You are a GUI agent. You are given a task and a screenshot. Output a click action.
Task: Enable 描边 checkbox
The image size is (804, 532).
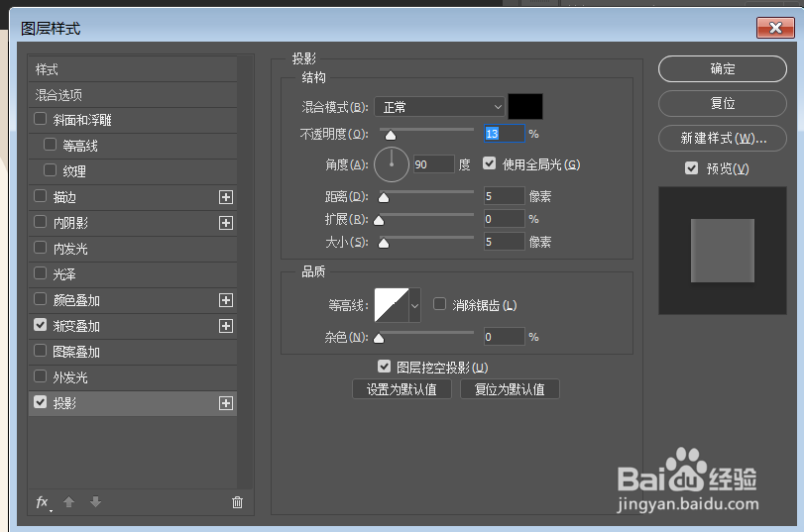[40, 196]
